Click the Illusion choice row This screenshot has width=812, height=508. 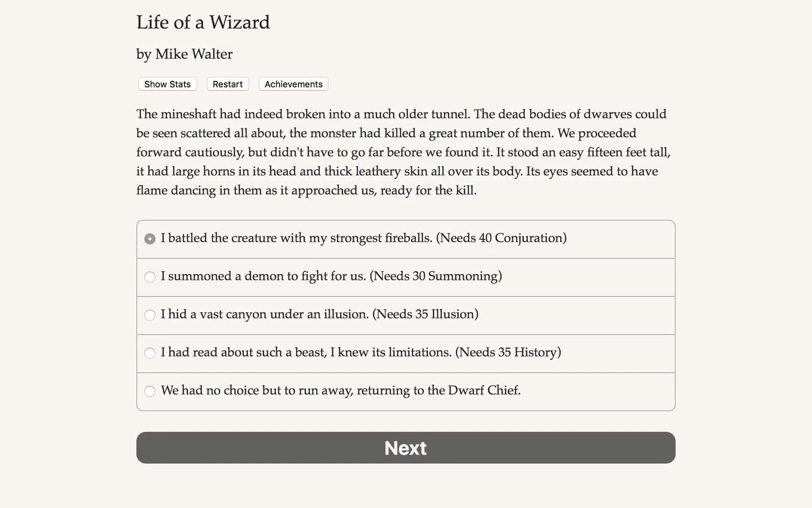(x=405, y=315)
